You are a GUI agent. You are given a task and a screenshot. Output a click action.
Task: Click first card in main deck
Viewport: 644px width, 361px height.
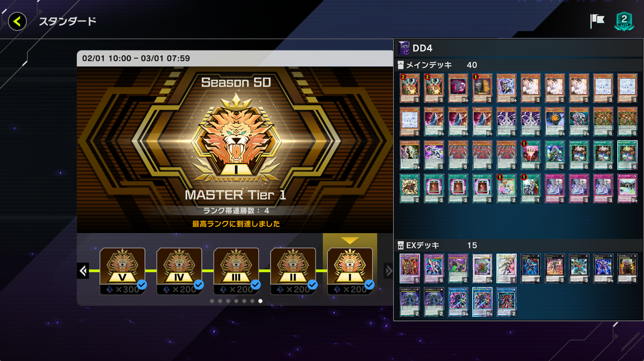pos(409,88)
